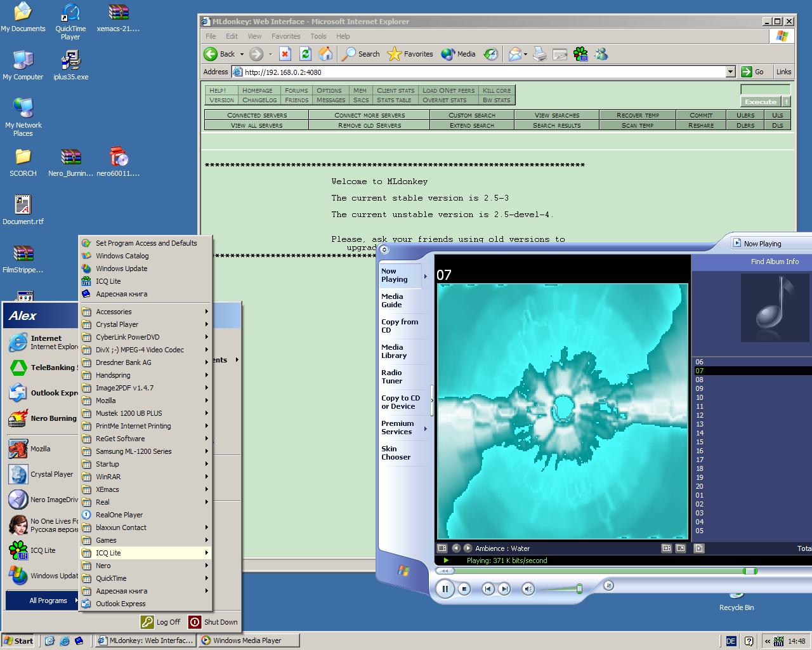Maximize the video window icon
812x650 pixels.
[x=681, y=548]
